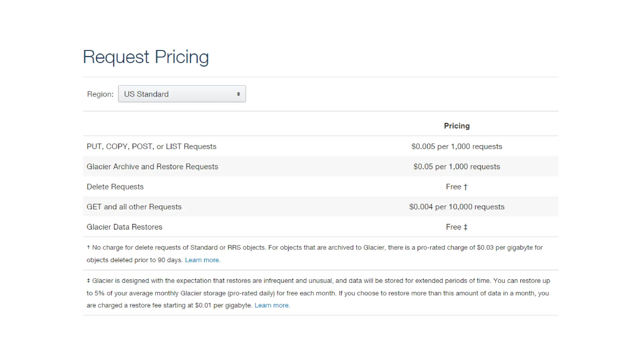This screenshot has width=644, height=362.
Task: Select the Glacier Data Restores row label
Action: [x=124, y=227]
